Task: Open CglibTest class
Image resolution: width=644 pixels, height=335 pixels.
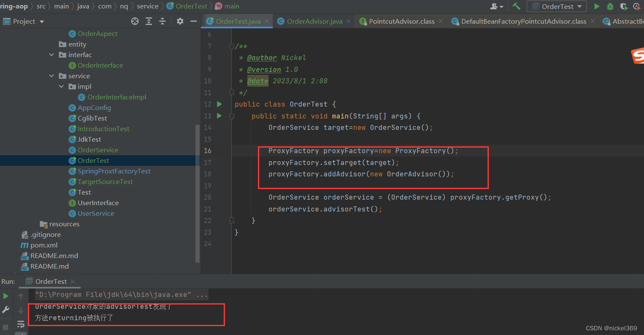Action: [92, 118]
